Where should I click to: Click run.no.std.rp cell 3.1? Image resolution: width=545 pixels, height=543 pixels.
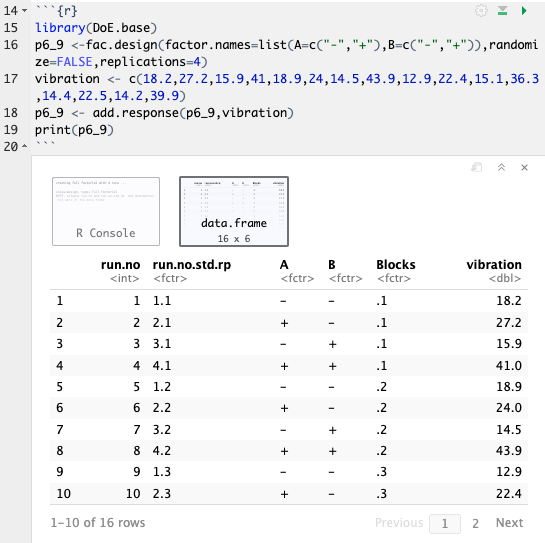(162, 344)
